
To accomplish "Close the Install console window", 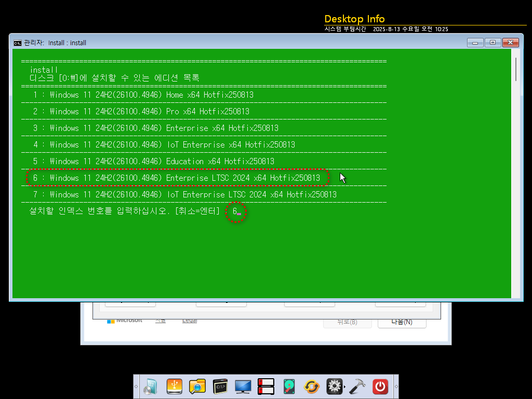I will tap(510, 43).
